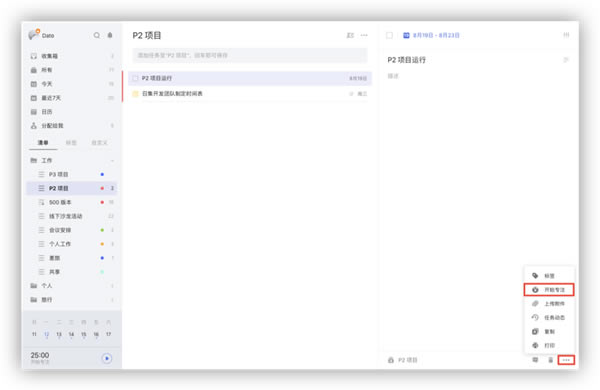
Task: Select date 15 in mini calendar
Action: [x=84, y=334]
